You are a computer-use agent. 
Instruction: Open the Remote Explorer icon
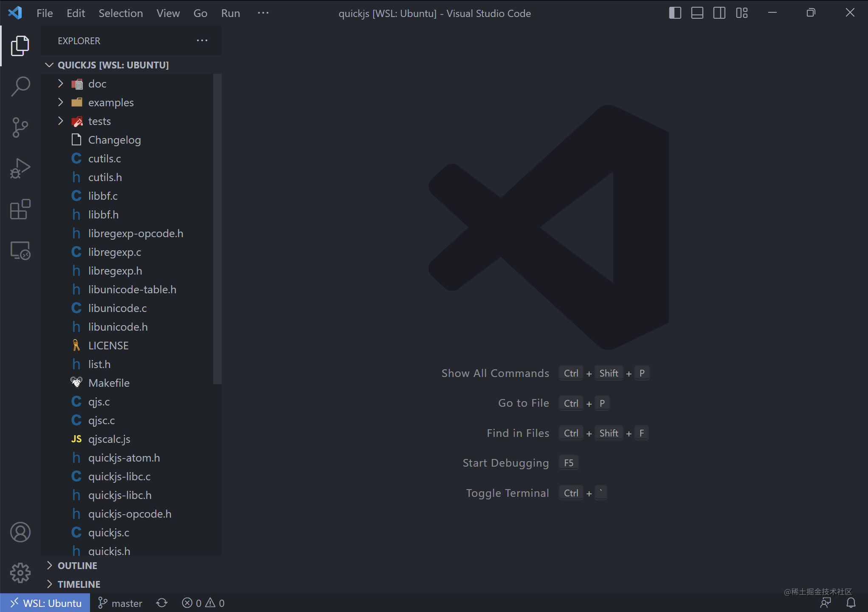[x=20, y=250]
